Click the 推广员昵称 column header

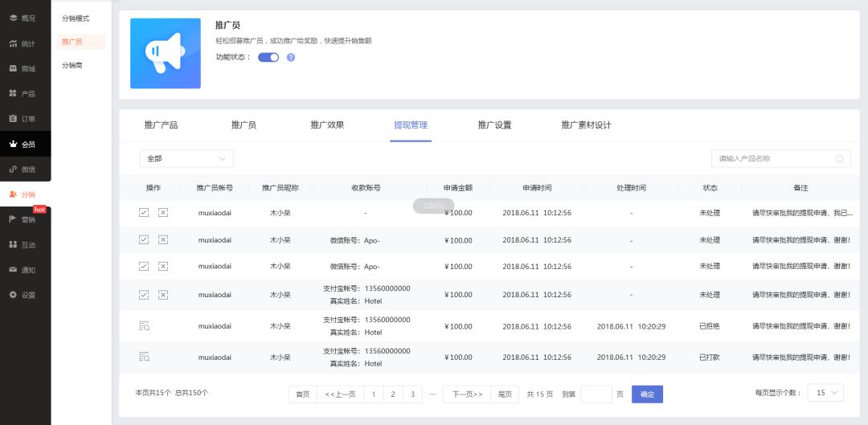click(x=280, y=188)
